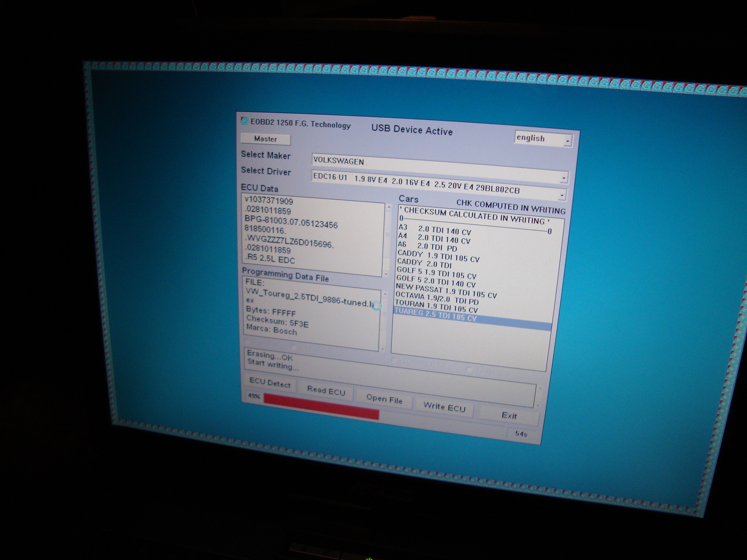Click the EOBD2 app icon in title bar
747x560 pixels.
(244, 121)
